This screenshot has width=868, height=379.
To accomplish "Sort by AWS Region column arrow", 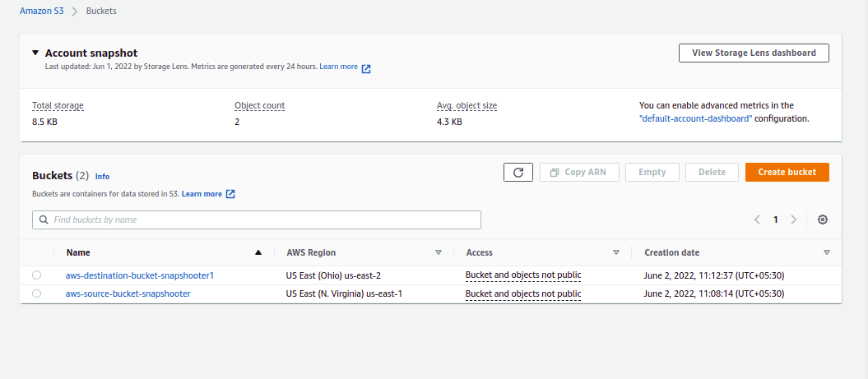I will pyautogui.click(x=439, y=252).
